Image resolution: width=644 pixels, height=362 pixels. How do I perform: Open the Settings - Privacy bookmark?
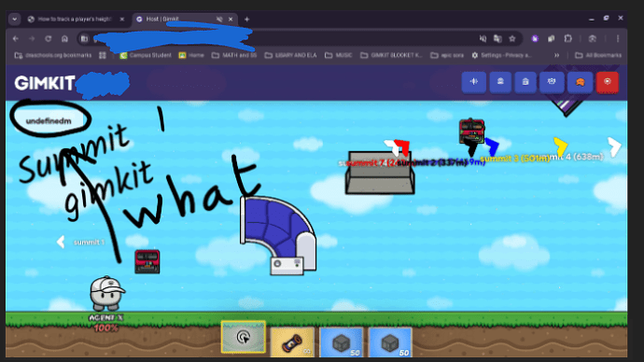501,55
